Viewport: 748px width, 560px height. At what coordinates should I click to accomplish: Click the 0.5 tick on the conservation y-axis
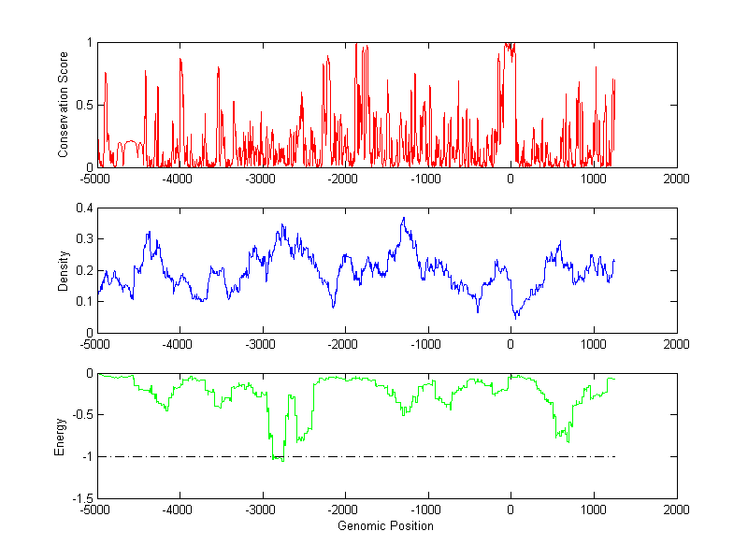[84, 105]
